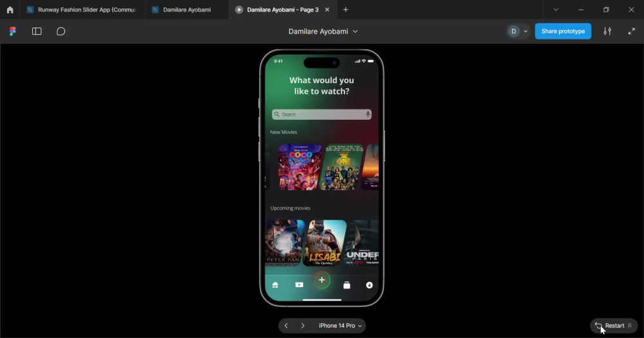Click the Upcoming movies heading
644x338 pixels.
[x=290, y=208]
